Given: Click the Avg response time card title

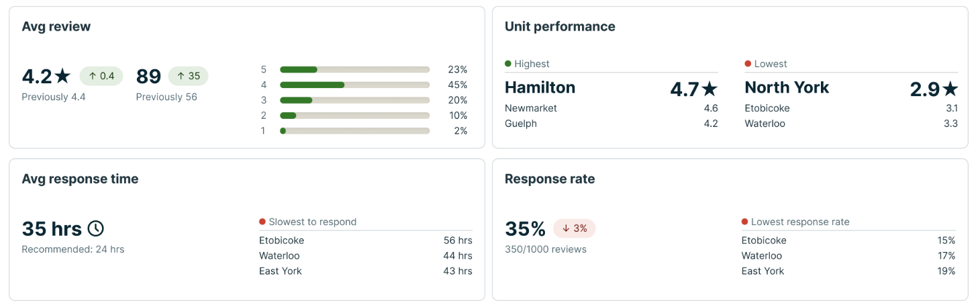Looking at the screenshot, I should pyautogui.click(x=80, y=179).
